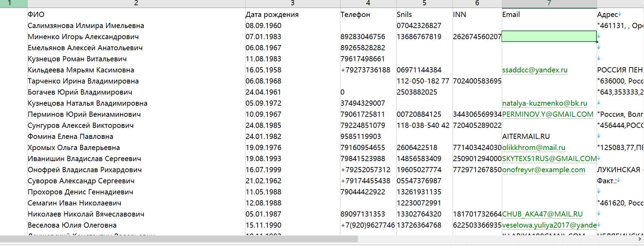The image size is (644, 246).
Task: Select phone cell +79273736188
Action: pos(368,70)
